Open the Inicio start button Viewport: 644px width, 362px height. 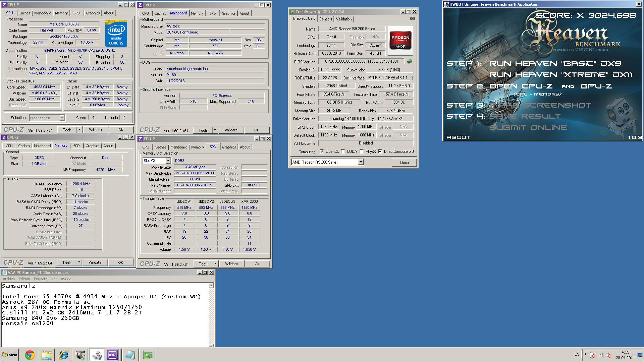9,355
